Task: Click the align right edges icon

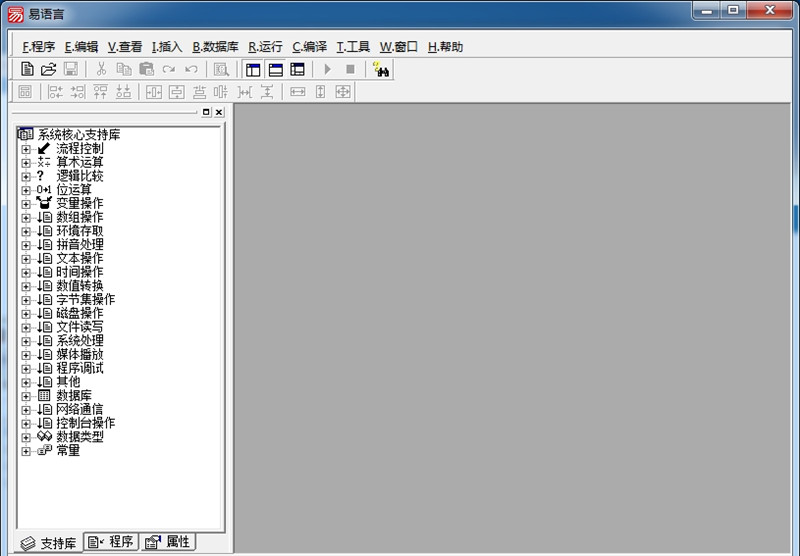Action: (78, 92)
